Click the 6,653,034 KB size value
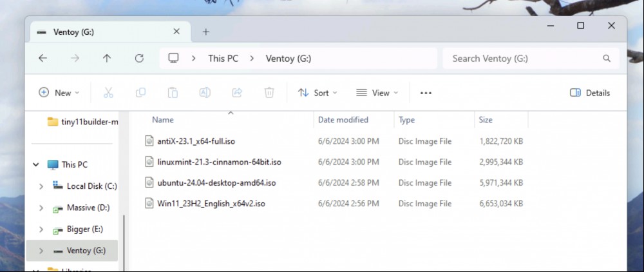644x272 pixels. (501, 204)
